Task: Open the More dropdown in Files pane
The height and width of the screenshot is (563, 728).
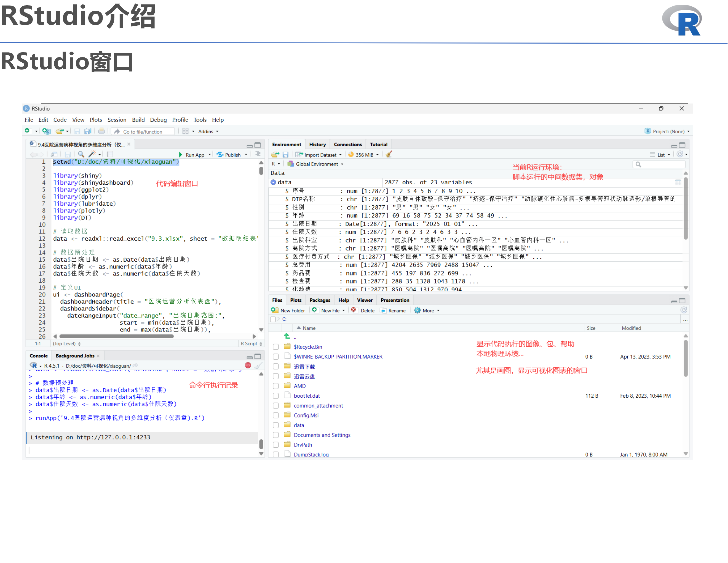Action: click(427, 310)
